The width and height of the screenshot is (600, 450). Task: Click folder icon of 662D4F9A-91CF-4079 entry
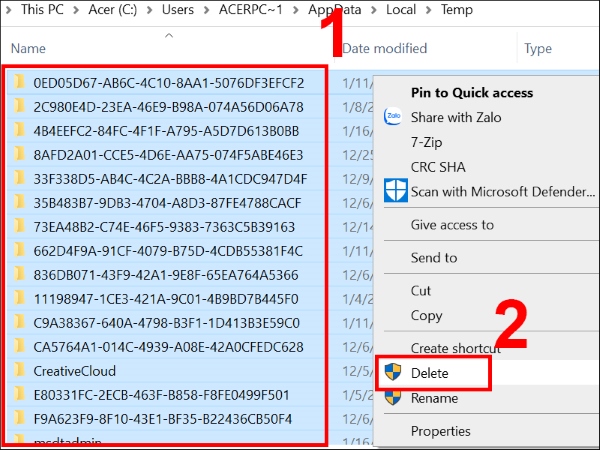point(19,250)
